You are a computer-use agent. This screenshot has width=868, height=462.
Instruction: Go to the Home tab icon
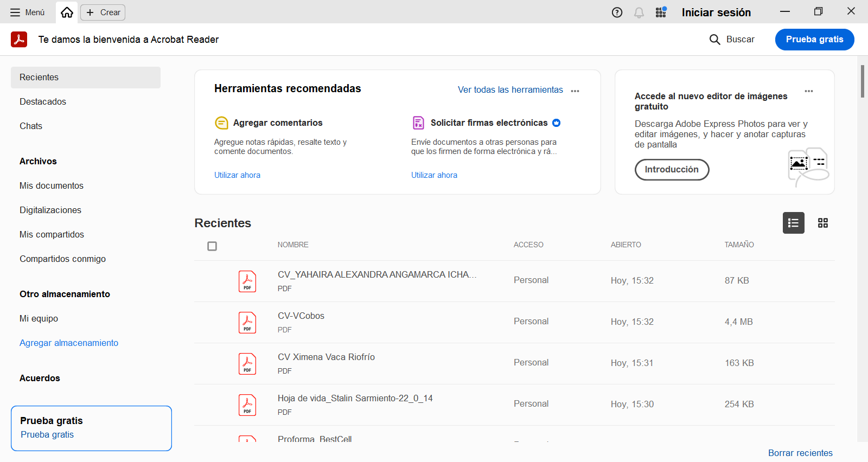(67, 12)
